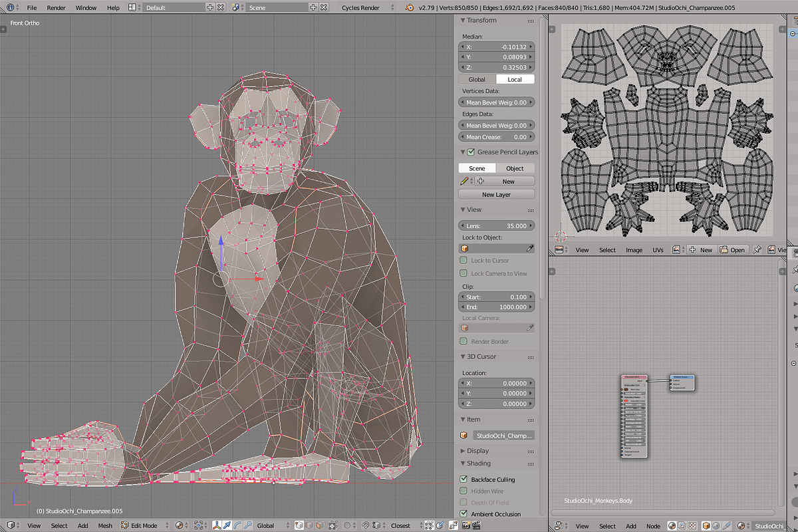Viewport: 798px width, 532px height.
Task: Toggle Grease Pencil Layers checkbox
Action: pos(471,152)
